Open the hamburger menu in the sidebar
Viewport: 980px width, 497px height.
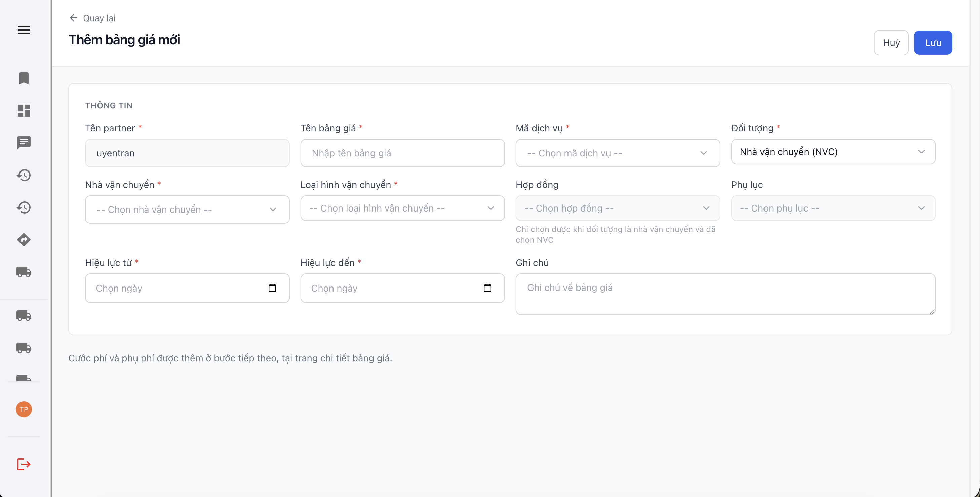click(x=24, y=30)
